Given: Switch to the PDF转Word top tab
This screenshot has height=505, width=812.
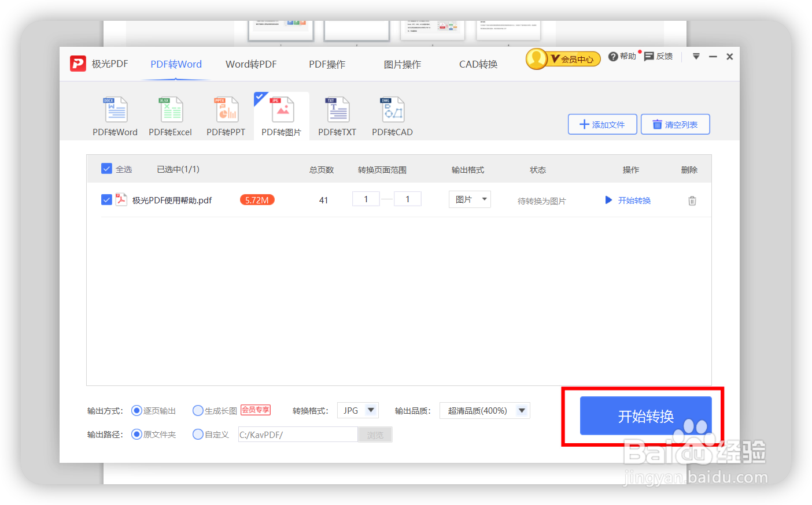Looking at the screenshot, I should point(176,64).
